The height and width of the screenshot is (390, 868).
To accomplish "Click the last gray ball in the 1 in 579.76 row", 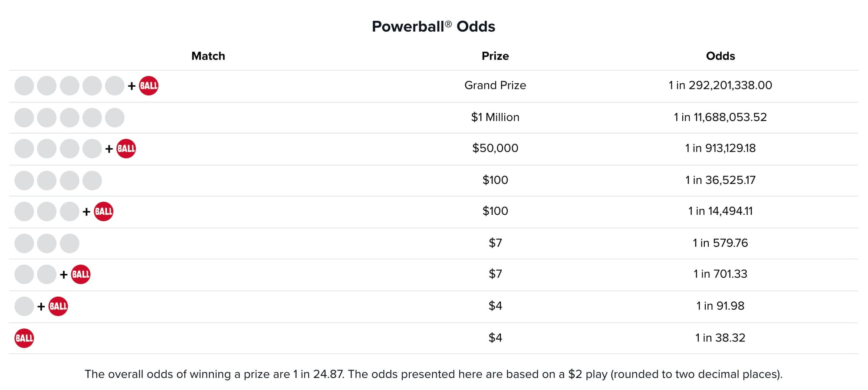I will coord(69,243).
